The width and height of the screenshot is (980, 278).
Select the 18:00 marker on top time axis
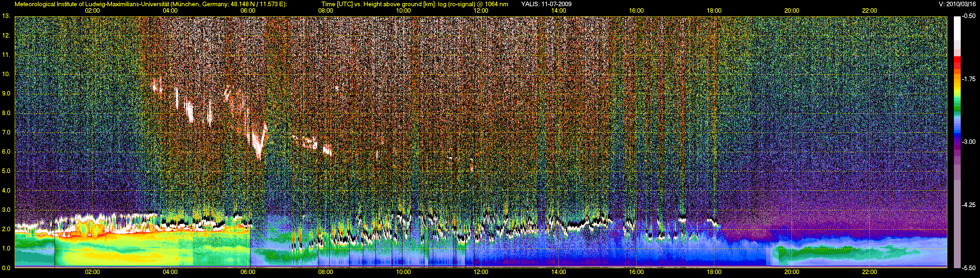[x=714, y=11]
